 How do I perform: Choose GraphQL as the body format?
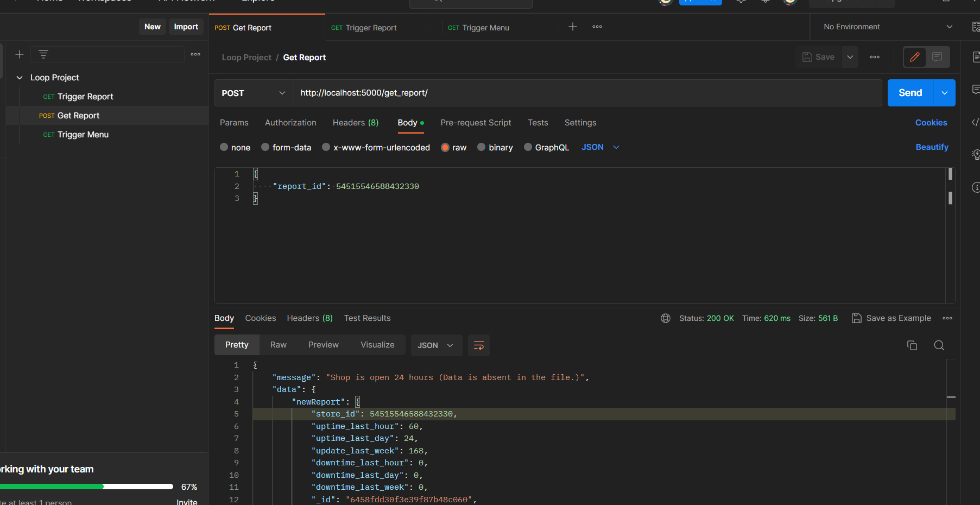(528, 147)
